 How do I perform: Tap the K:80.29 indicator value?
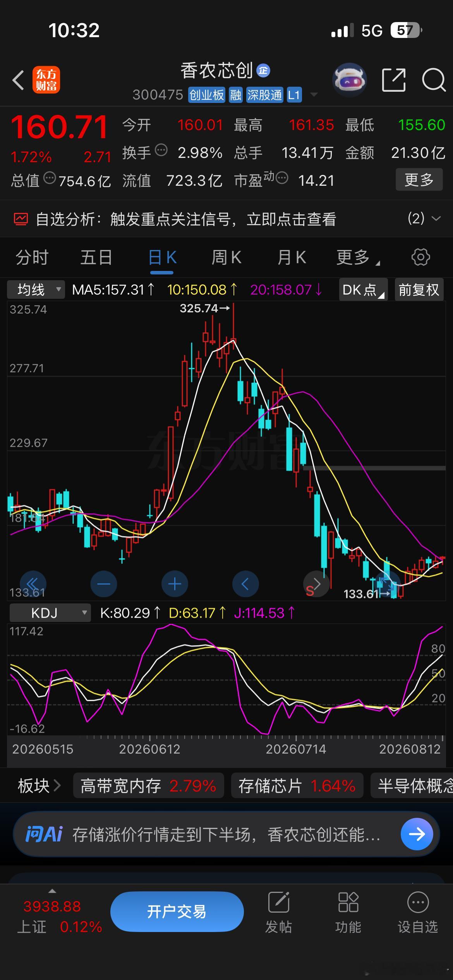[x=130, y=613]
